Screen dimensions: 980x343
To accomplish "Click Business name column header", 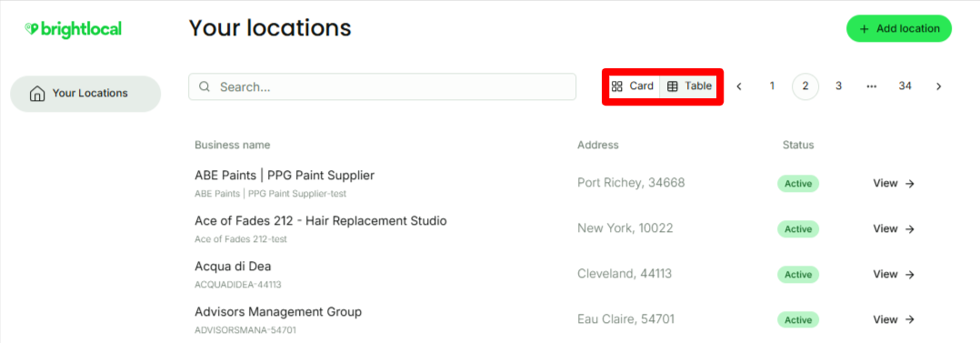I will click(x=233, y=146).
